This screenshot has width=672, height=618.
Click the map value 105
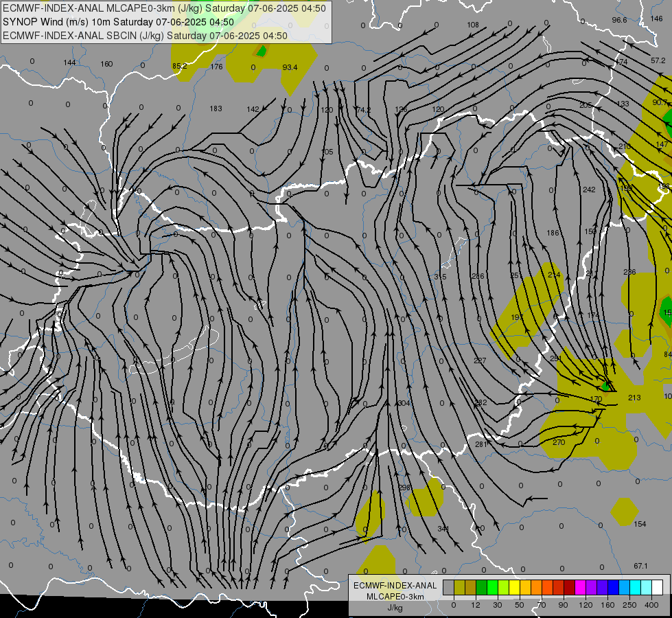point(327,152)
